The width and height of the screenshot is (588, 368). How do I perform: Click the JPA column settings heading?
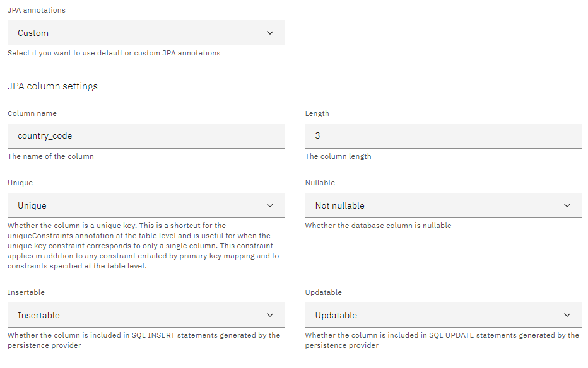click(x=52, y=86)
